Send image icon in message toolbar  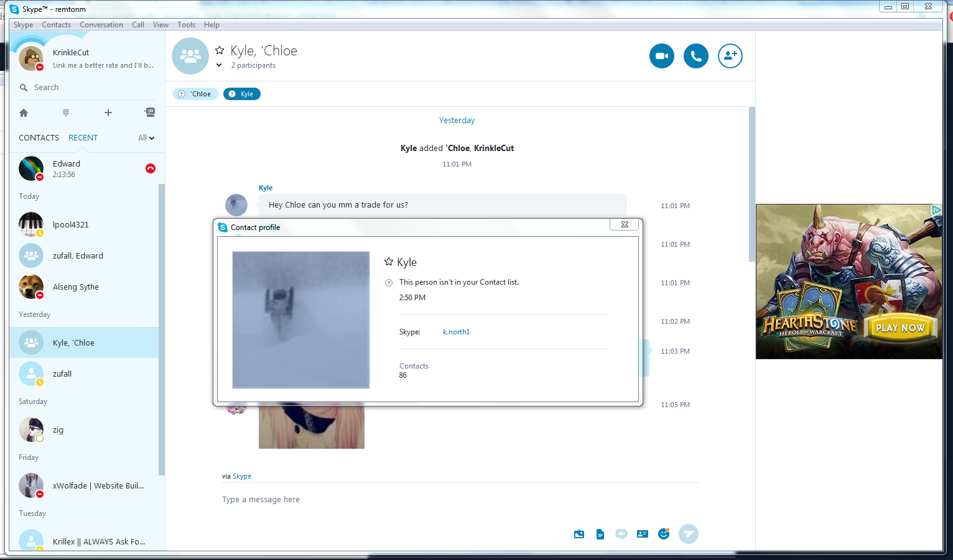coord(579,534)
